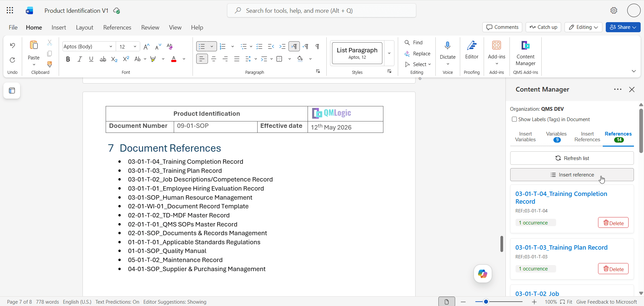Click the Copilot floating icon
This screenshot has width=644, height=306.
point(483,274)
